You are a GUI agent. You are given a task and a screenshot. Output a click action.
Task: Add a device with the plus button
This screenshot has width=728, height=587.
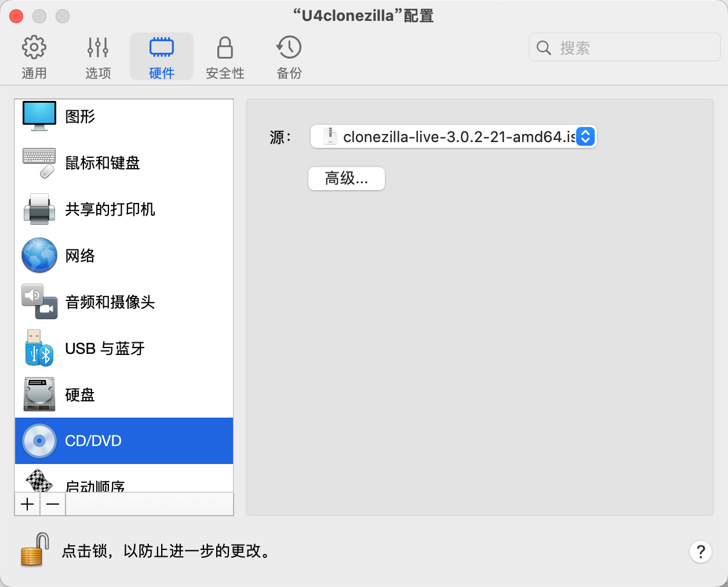(x=27, y=505)
